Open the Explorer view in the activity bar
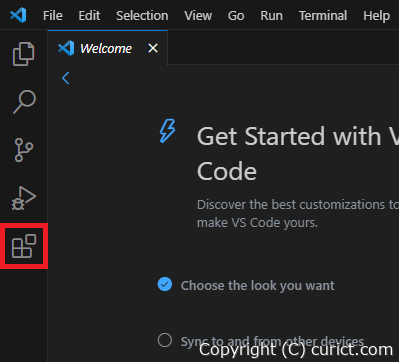This screenshot has width=399, height=362. click(x=23, y=54)
